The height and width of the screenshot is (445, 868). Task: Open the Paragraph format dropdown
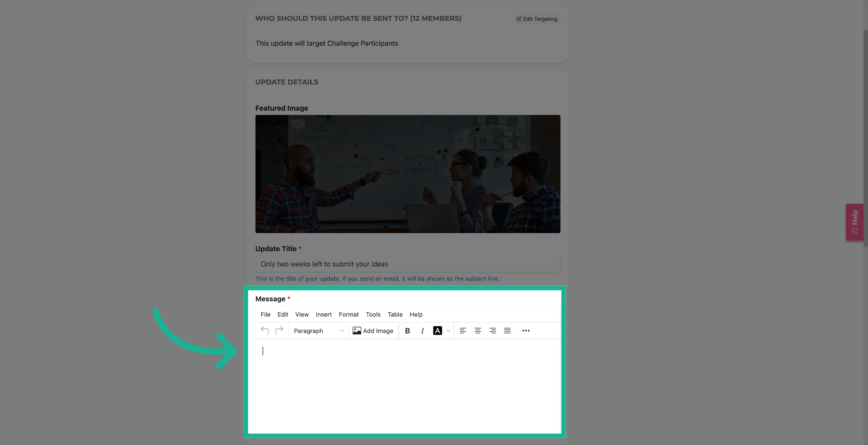point(319,331)
